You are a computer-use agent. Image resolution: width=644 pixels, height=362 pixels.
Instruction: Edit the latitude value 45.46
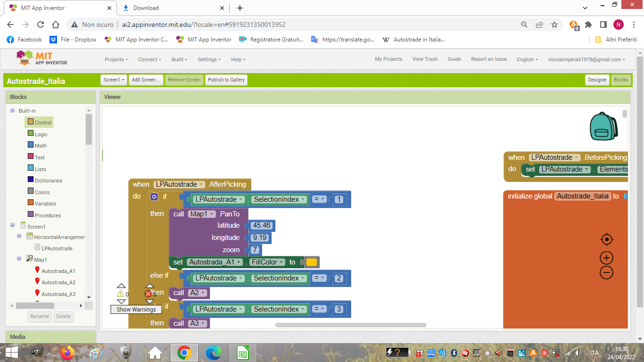pyautogui.click(x=261, y=225)
